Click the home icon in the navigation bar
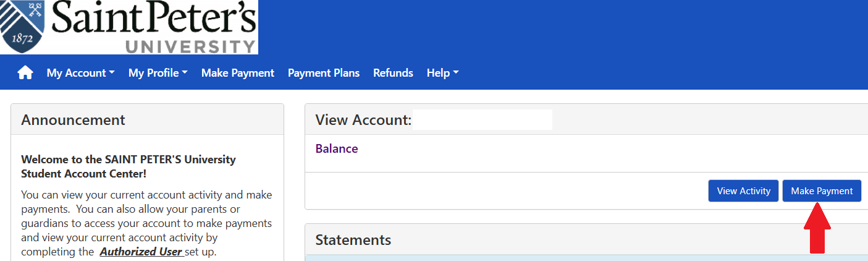 point(25,73)
